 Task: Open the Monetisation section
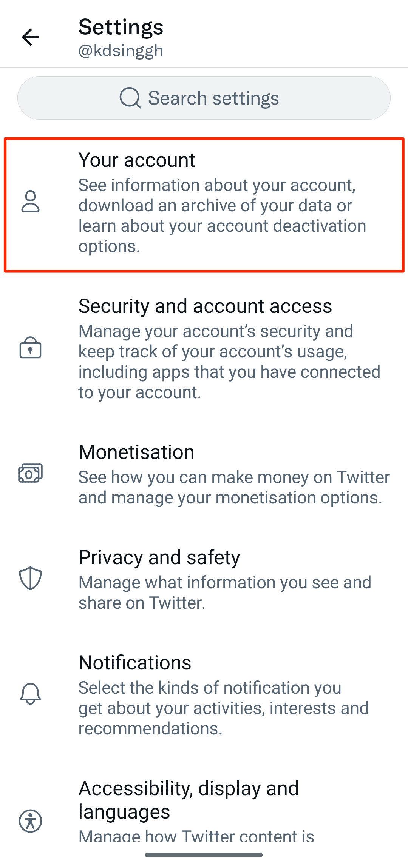coord(136,452)
